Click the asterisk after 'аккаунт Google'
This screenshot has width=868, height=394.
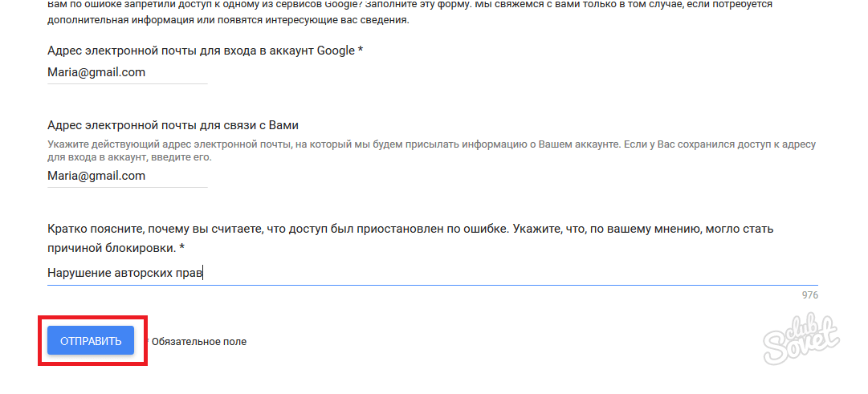pos(361,51)
